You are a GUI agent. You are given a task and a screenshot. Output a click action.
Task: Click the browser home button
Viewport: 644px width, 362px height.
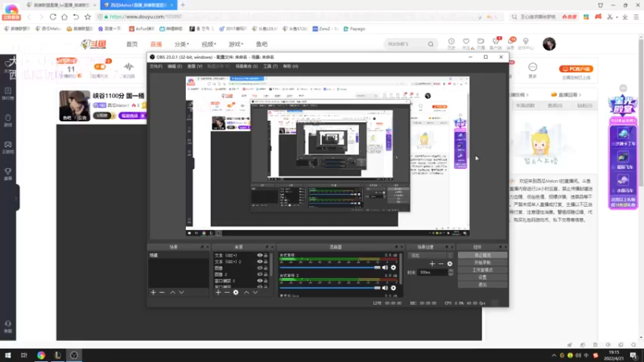64,17
